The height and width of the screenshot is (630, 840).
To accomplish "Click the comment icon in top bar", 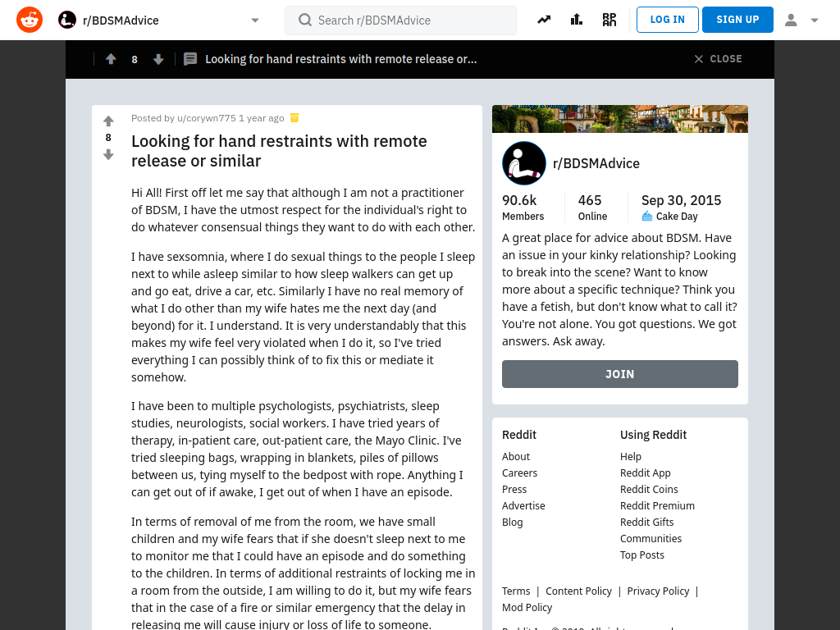I will pyautogui.click(x=190, y=59).
